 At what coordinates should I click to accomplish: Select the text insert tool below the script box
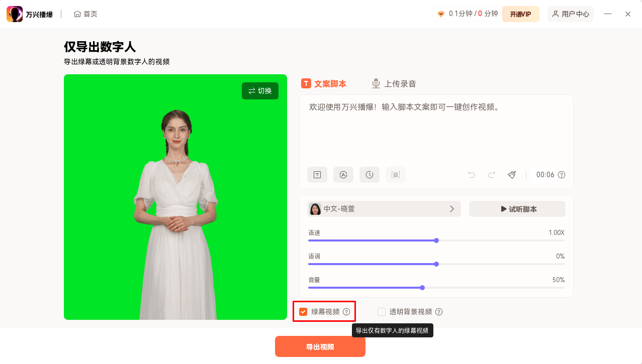(x=317, y=175)
